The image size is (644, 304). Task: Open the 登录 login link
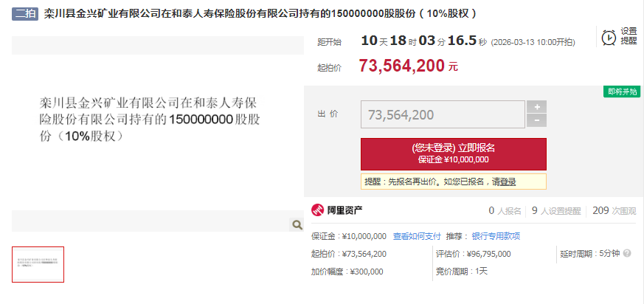(x=508, y=182)
